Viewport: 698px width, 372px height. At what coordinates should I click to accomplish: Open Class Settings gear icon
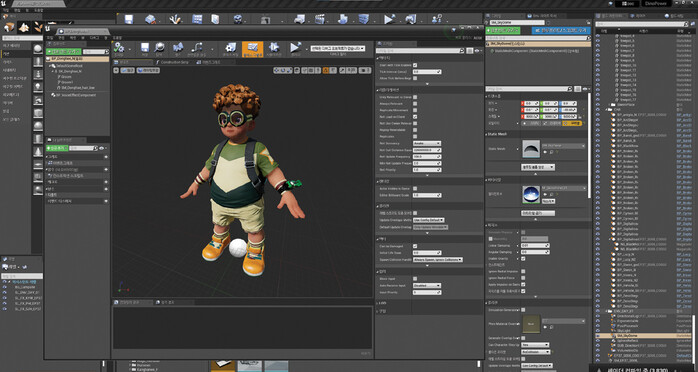[x=231, y=48]
